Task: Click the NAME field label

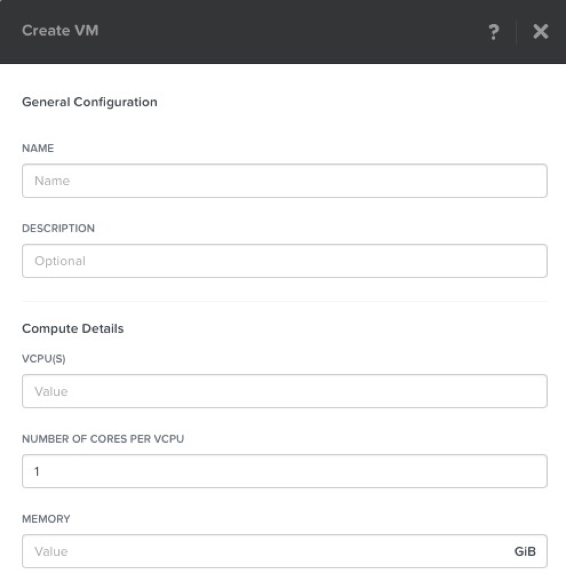Action: coord(38,148)
